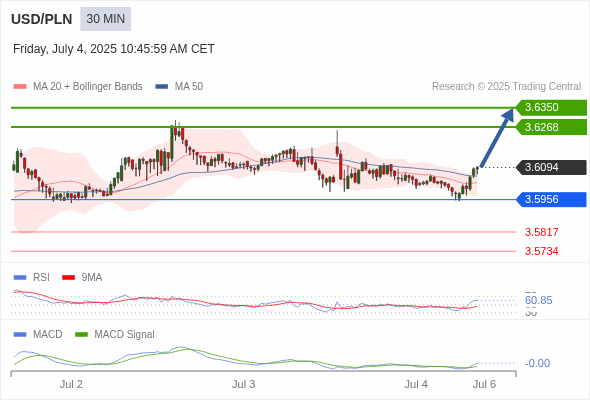The height and width of the screenshot is (400, 590).
Task: Click the blue RSI legend swatch
Action: click(x=20, y=278)
